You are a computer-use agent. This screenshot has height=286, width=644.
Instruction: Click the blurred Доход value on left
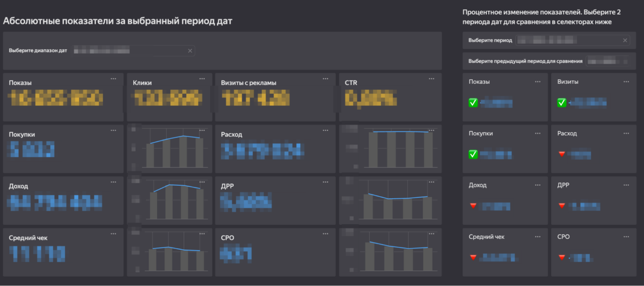click(55, 202)
